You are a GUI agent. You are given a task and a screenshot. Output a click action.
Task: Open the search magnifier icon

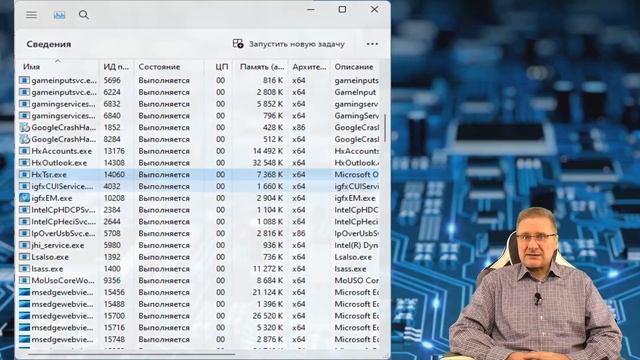click(x=84, y=15)
